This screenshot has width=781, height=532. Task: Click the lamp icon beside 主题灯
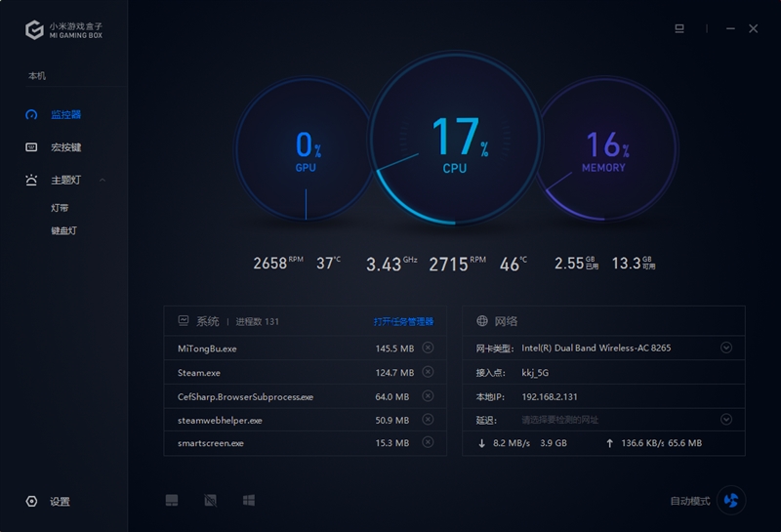point(31,180)
